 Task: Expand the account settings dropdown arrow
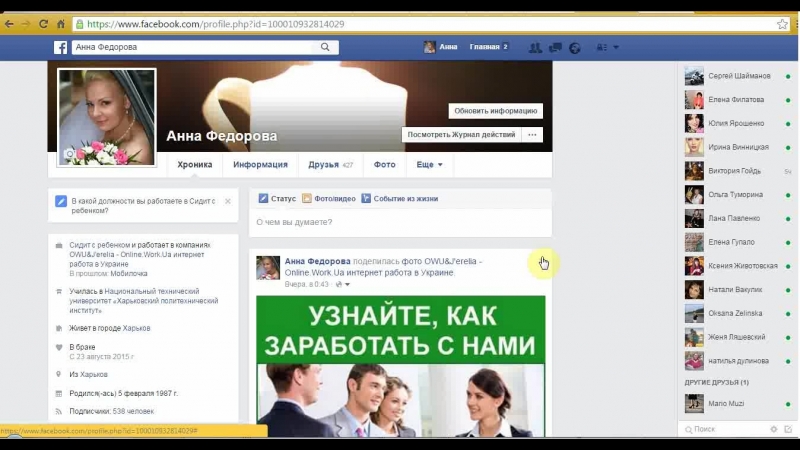click(x=616, y=47)
